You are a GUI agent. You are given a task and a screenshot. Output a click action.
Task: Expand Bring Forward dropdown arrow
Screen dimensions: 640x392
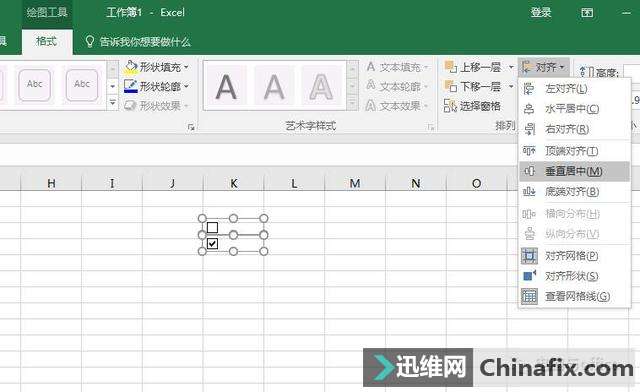click(510, 67)
